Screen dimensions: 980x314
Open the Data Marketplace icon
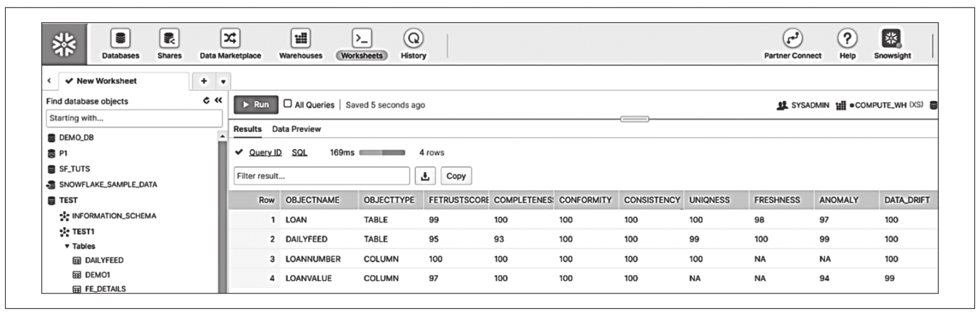pos(230,39)
